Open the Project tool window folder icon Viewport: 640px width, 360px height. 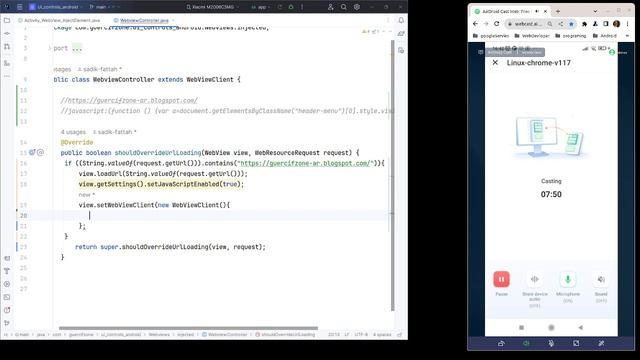tap(7, 20)
